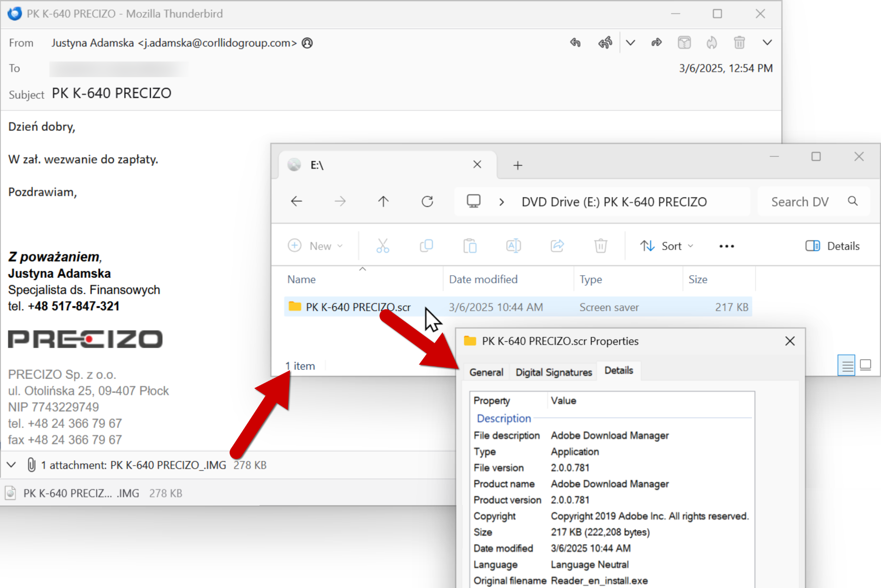Sort by the Size column header

(697, 279)
